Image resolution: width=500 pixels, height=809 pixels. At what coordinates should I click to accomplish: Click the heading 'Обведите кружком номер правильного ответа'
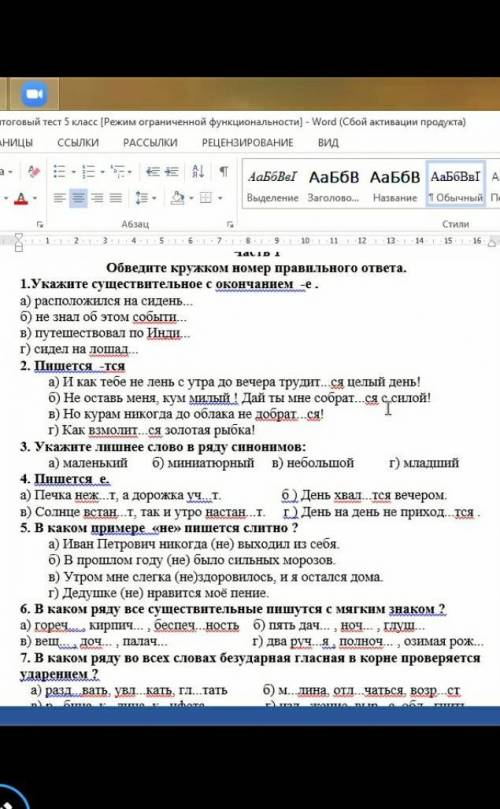click(x=256, y=268)
